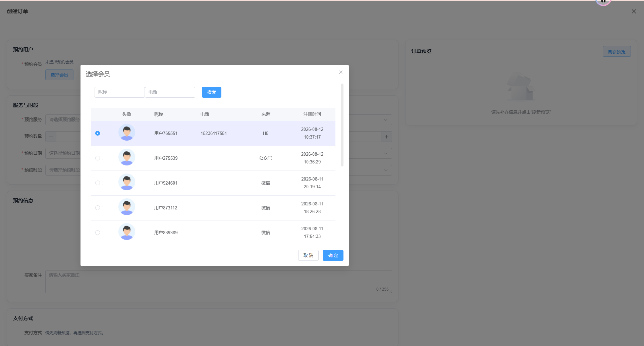Click avatar of 用户924601
This screenshot has width=644, height=346.
coord(127,182)
